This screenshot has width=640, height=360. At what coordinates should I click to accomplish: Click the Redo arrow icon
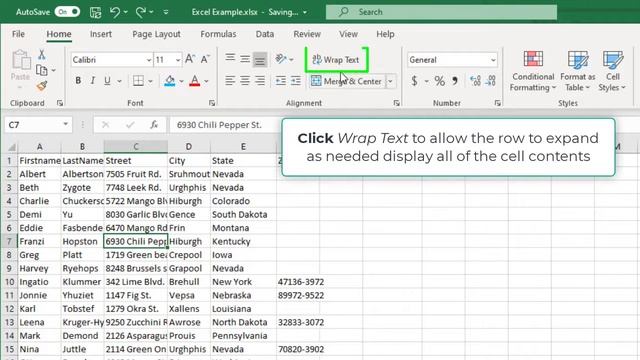[x=141, y=12]
